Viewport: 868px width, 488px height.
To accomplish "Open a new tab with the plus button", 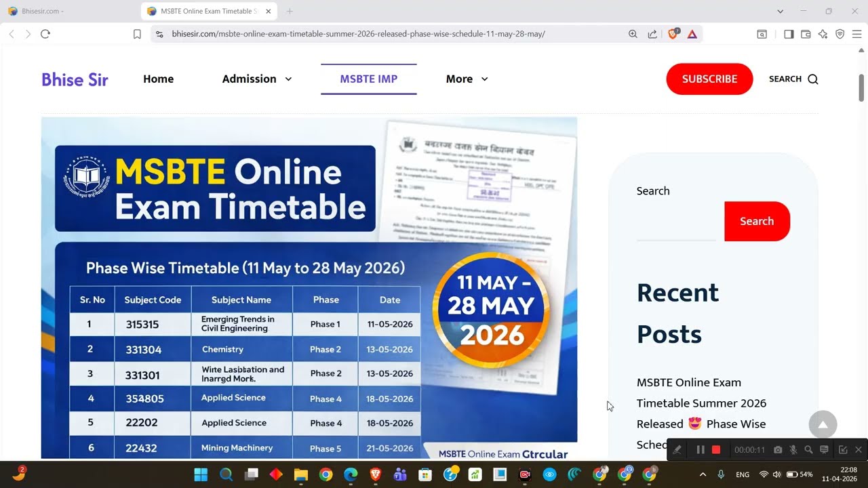I will (290, 12).
